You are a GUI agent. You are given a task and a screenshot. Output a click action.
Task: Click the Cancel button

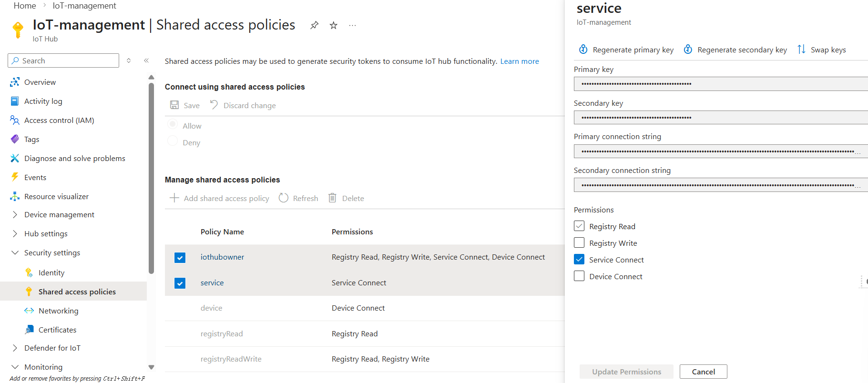[703, 372]
